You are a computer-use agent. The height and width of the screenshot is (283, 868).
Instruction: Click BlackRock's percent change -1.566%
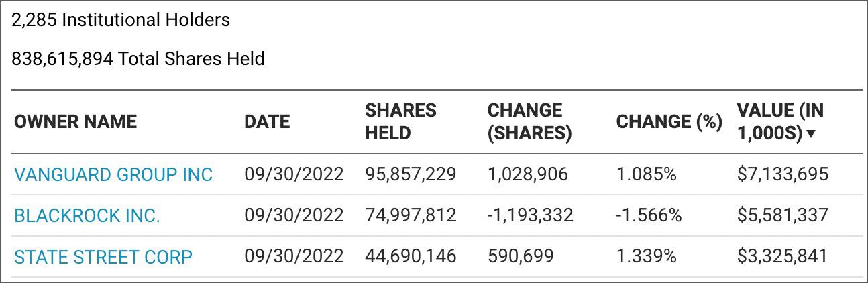[649, 216]
